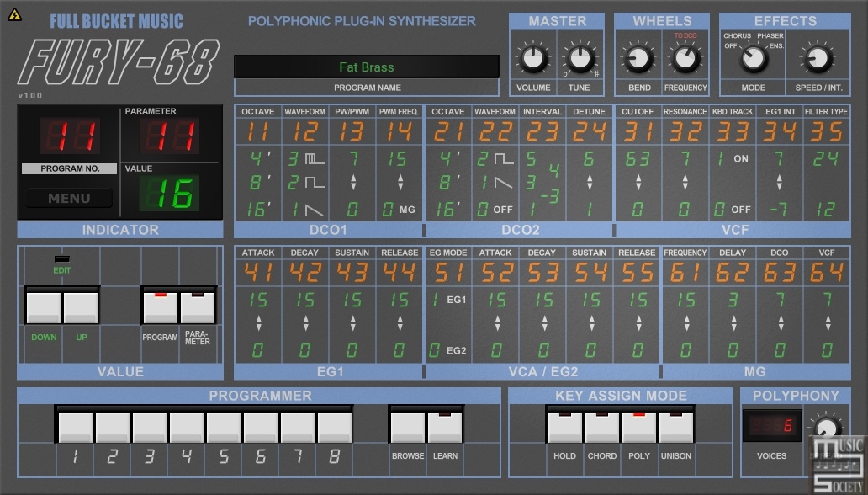Select parameter 33 KBD Track
868x495 pixels.
tap(733, 132)
